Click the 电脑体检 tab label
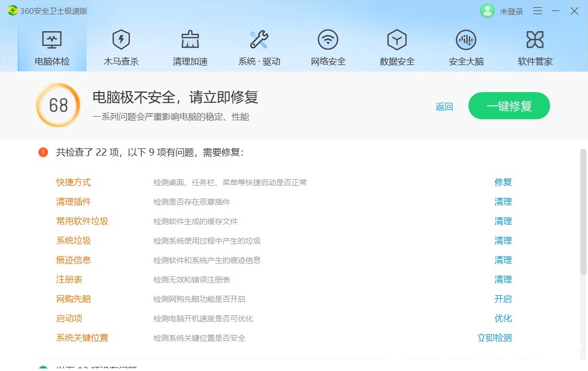This screenshot has width=588, height=371. coord(52,61)
